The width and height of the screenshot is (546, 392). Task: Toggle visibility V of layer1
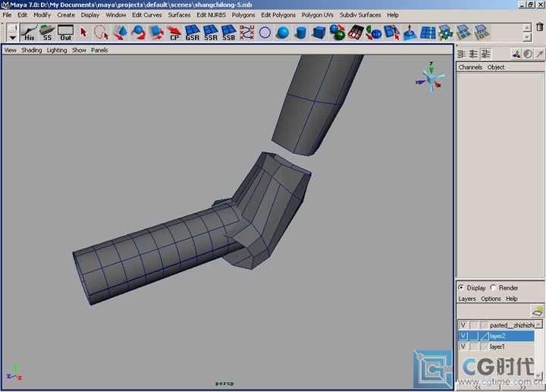click(463, 347)
